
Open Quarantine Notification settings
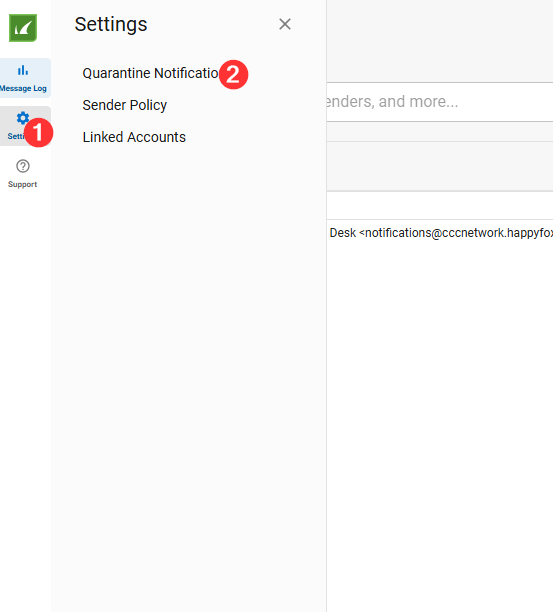pos(151,73)
